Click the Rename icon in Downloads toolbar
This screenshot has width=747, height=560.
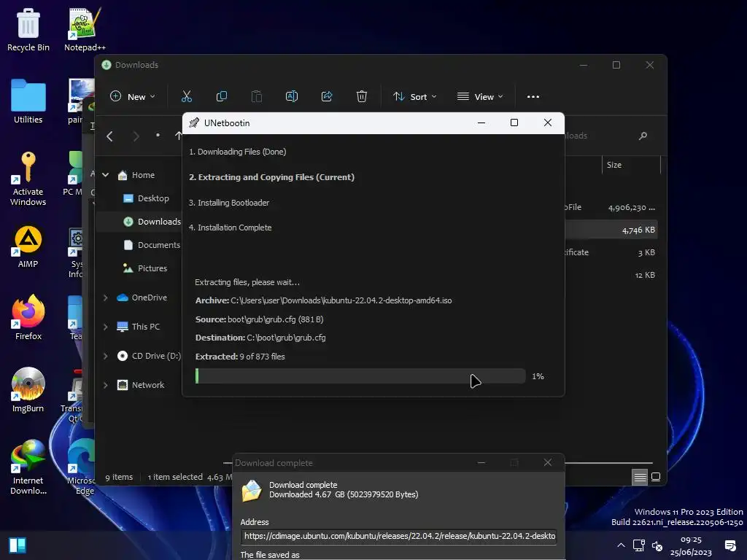[292, 97]
